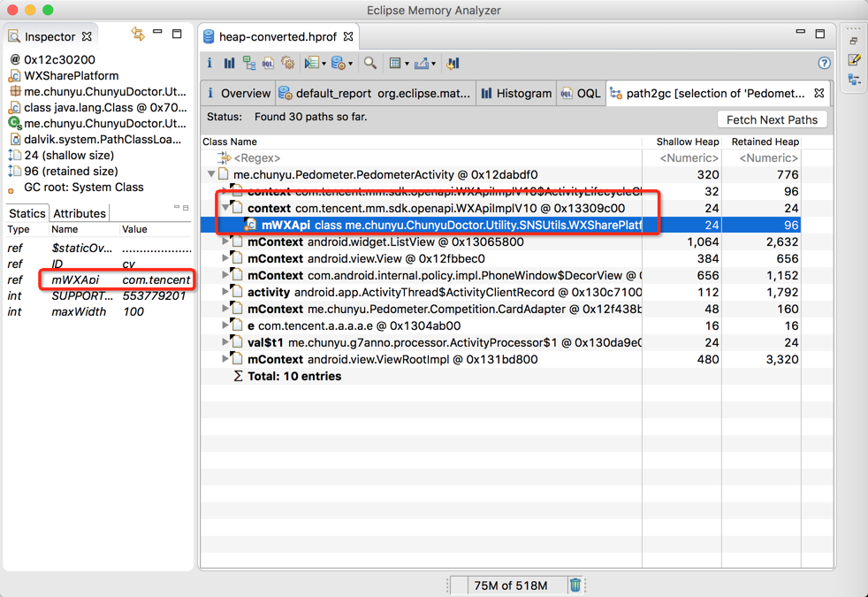Expand the e com.tencent.a.a.a.a.e node
868x597 pixels.
coord(225,325)
